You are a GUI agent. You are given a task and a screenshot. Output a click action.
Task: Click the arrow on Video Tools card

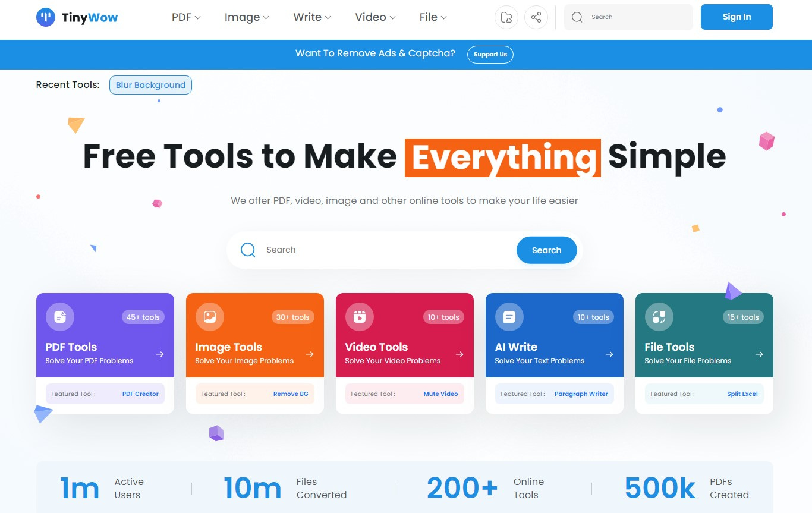459,354
